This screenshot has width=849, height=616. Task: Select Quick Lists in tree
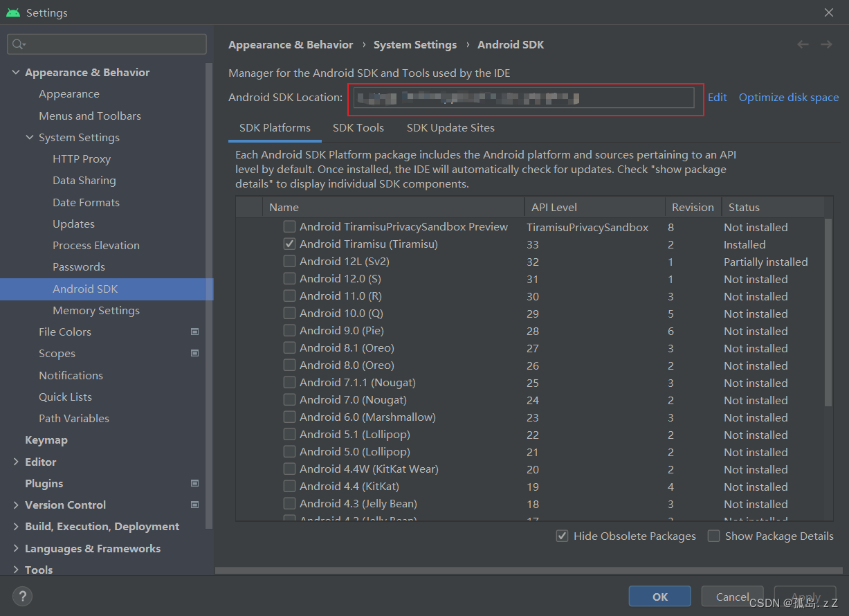click(x=65, y=397)
